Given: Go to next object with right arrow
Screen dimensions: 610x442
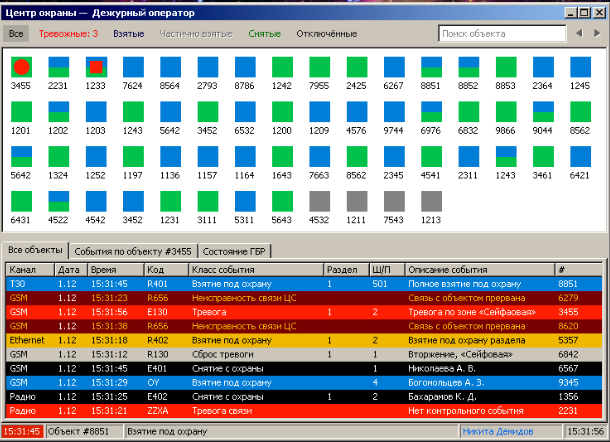Looking at the screenshot, I should pyautogui.click(x=597, y=33).
